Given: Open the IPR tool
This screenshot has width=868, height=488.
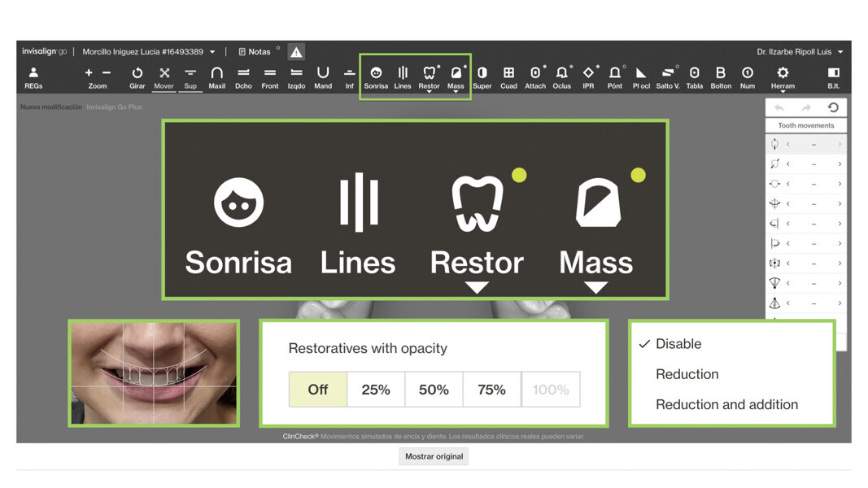Looking at the screenshot, I should [588, 76].
